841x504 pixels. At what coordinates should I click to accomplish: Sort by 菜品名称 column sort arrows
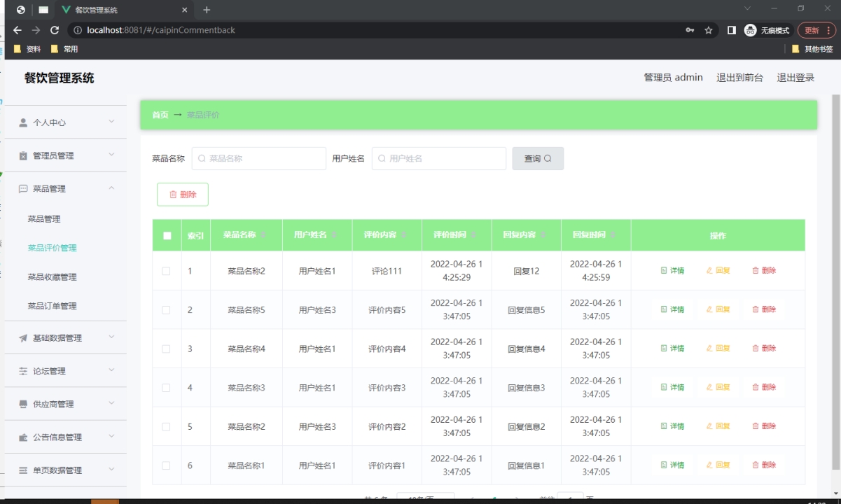[263, 235]
